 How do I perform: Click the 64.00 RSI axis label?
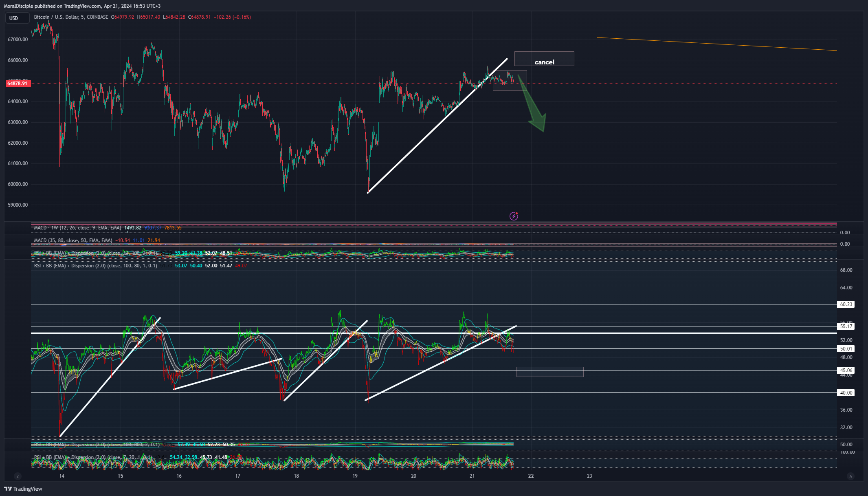click(x=846, y=288)
